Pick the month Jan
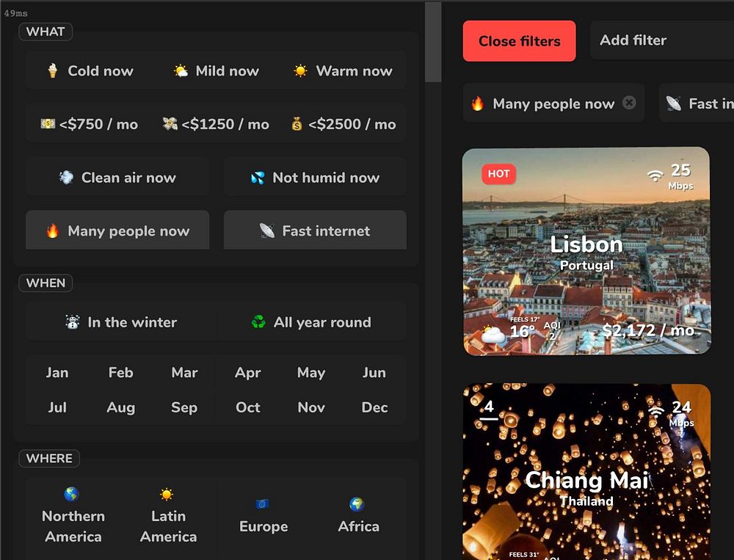The image size is (734, 560). [x=57, y=373]
